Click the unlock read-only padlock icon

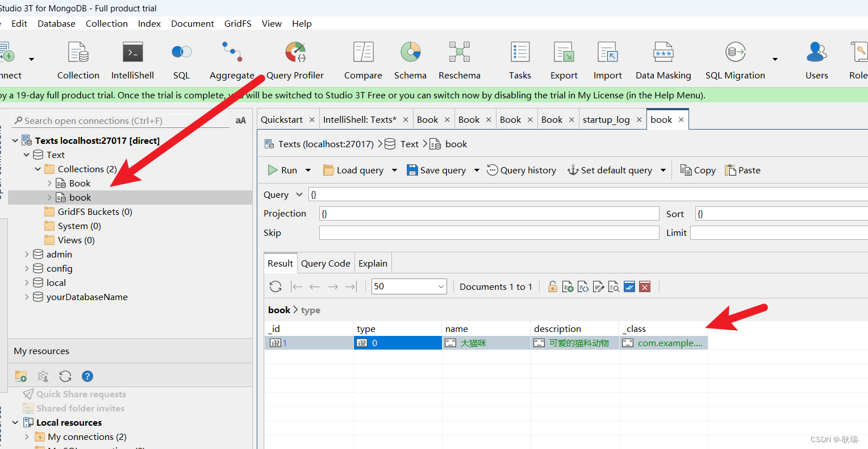[x=552, y=286]
